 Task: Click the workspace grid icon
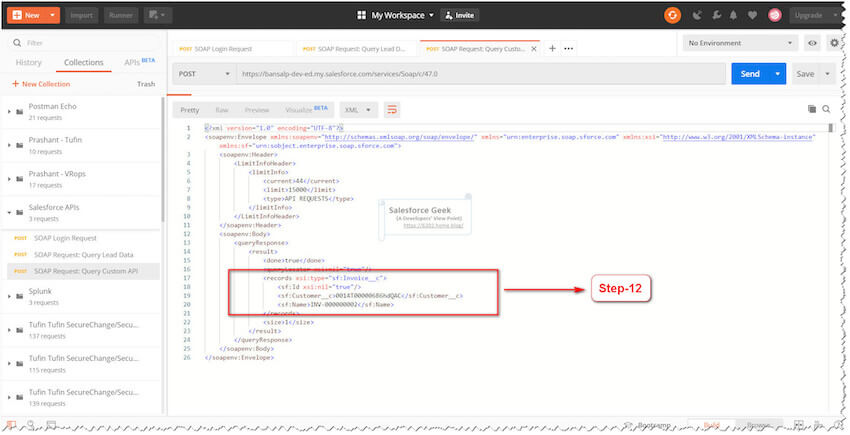pyautogui.click(x=362, y=15)
